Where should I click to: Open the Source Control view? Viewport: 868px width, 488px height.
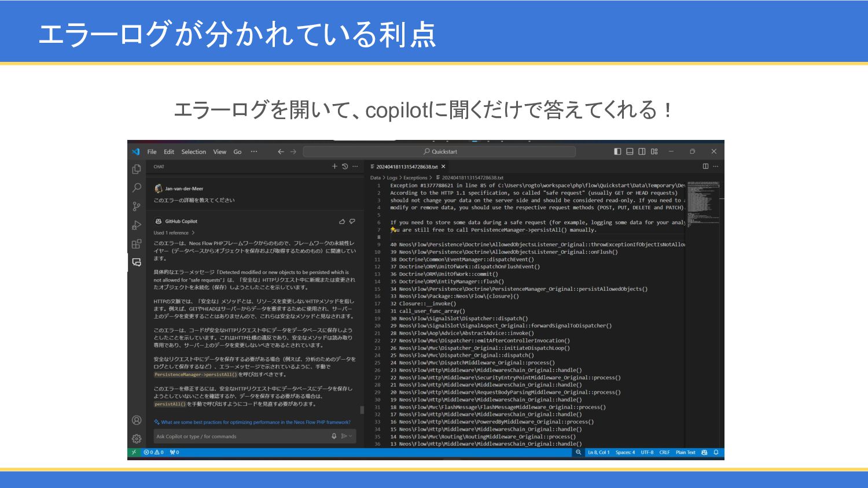(137, 206)
